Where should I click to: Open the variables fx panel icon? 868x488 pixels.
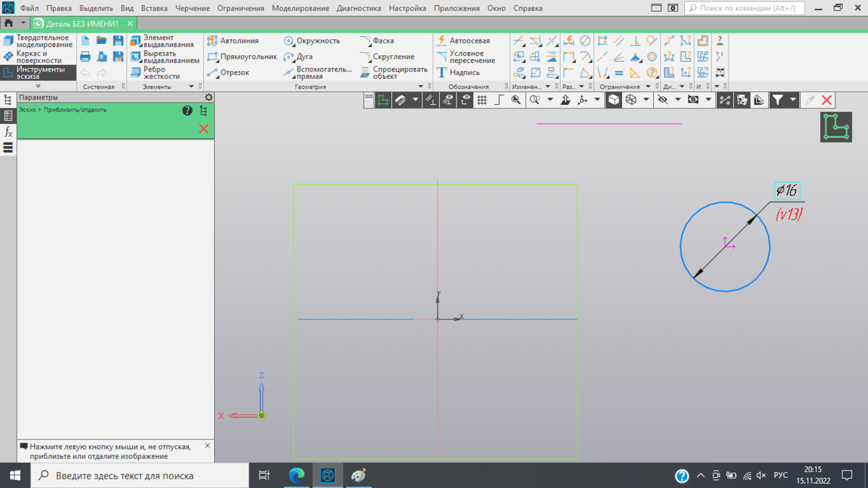click(8, 132)
